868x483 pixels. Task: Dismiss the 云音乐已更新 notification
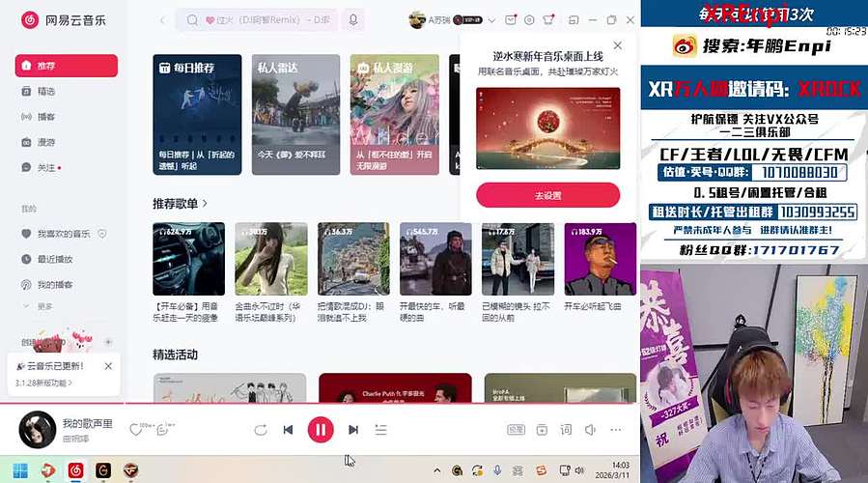108,366
